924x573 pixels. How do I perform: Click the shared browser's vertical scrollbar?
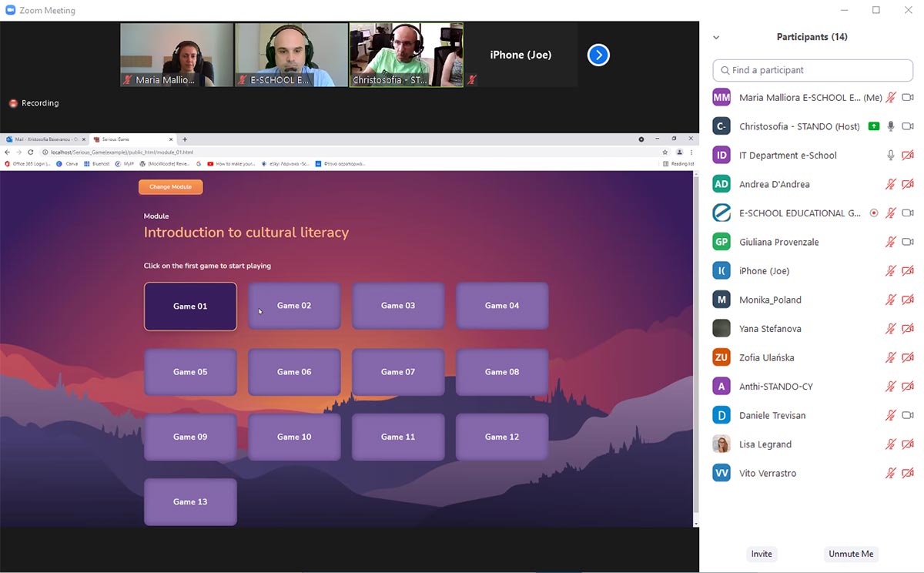click(696, 347)
